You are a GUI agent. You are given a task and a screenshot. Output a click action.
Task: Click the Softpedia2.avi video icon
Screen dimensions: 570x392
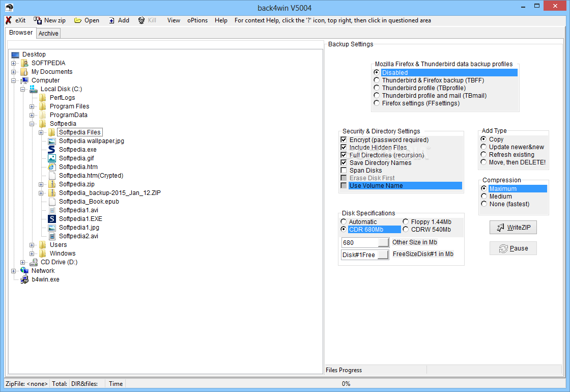point(52,236)
